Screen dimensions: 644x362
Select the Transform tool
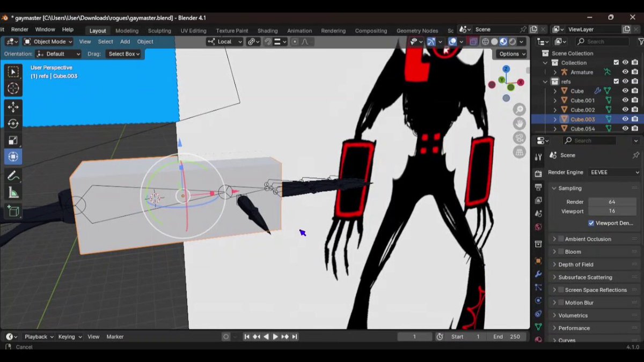pyautogui.click(x=13, y=157)
